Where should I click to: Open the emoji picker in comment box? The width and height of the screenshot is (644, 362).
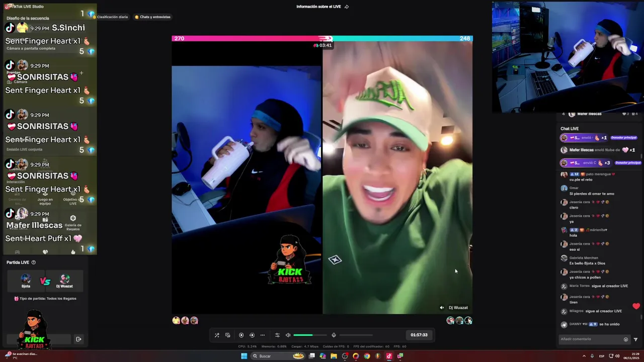(x=626, y=339)
